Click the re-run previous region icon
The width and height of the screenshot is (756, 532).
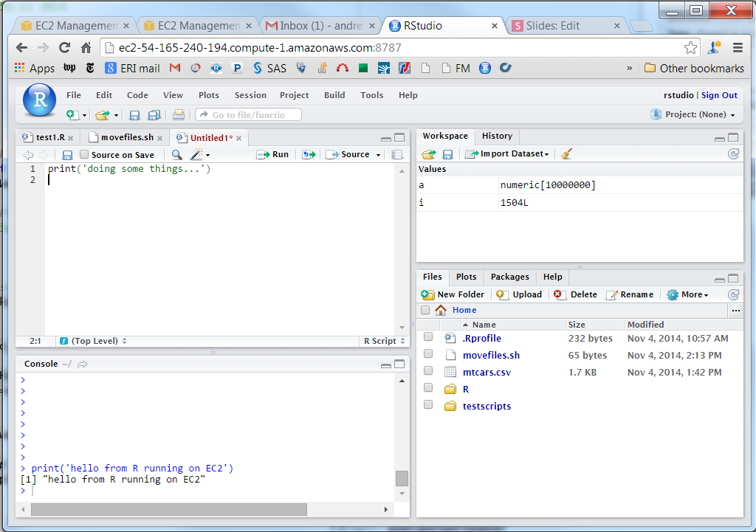309,155
